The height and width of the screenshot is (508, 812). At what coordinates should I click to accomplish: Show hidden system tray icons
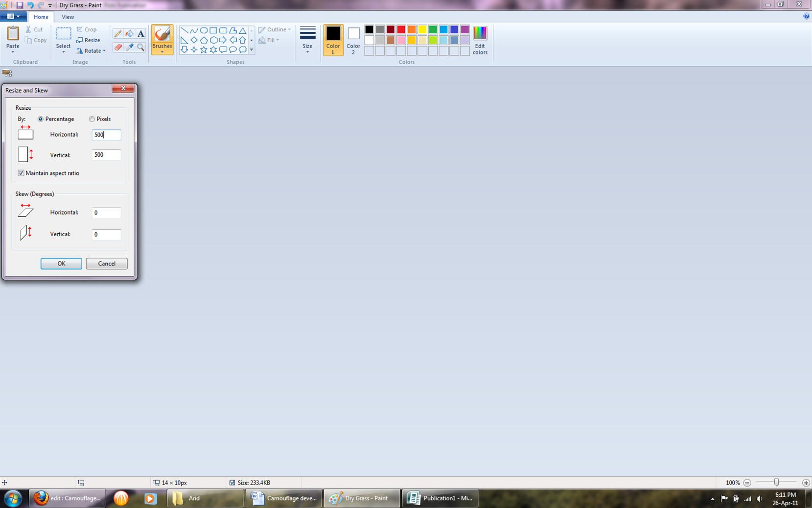coord(713,499)
